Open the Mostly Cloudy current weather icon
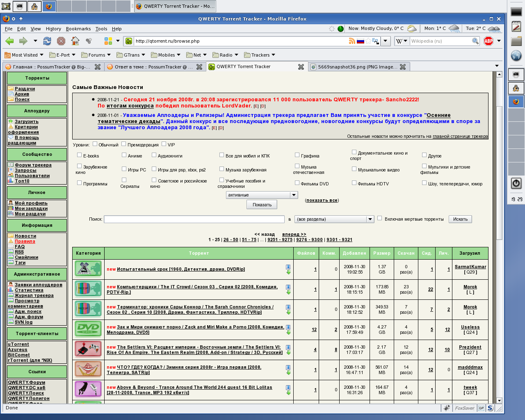 coord(412,29)
